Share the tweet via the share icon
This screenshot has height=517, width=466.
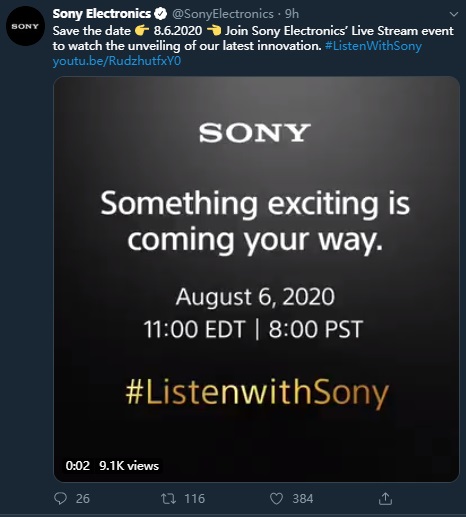(x=385, y=498)
